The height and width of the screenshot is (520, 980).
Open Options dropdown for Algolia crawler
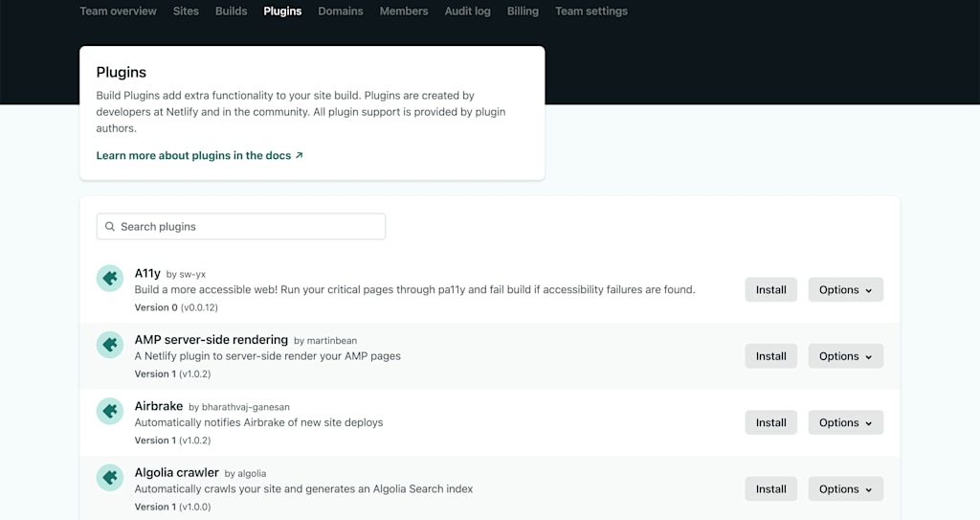(846, 488)
